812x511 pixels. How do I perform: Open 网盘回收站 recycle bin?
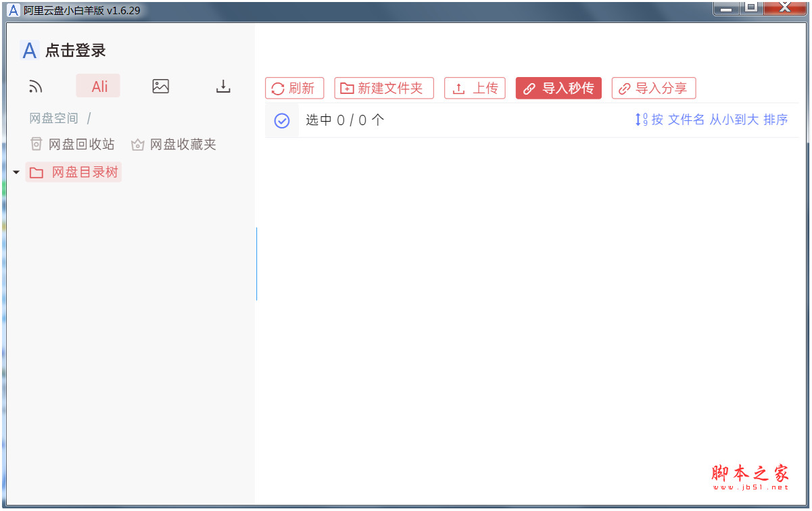point(73,145)
